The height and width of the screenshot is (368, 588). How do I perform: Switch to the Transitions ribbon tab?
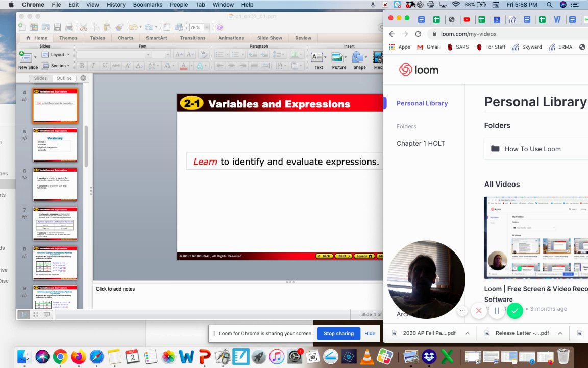point(193,38)
